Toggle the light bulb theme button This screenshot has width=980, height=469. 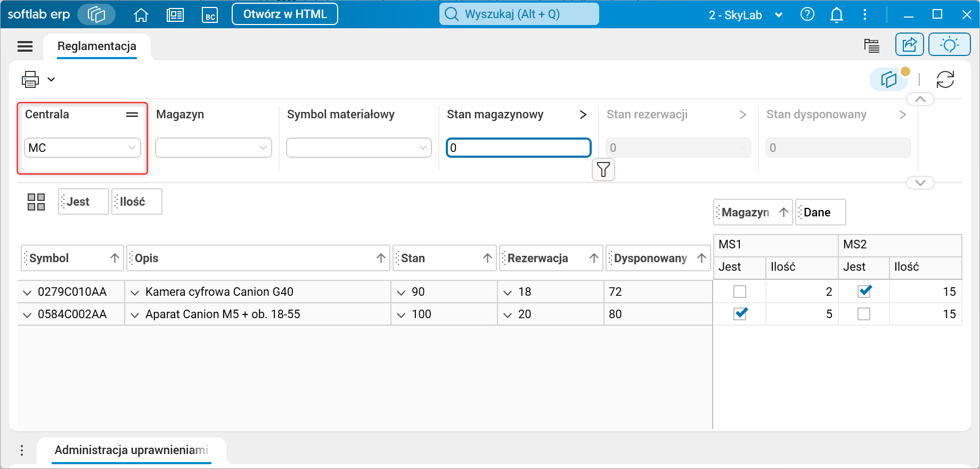pyautogui.click(x=950, y=44)
